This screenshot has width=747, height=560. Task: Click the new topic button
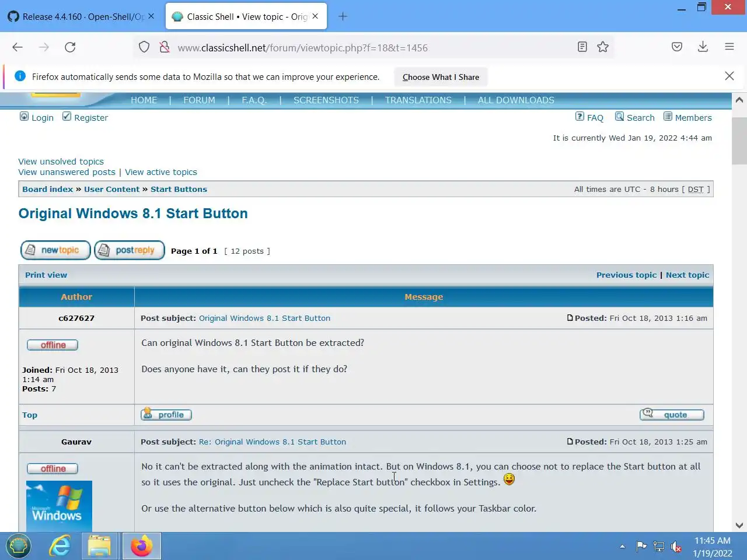click(x=55, y=250)
